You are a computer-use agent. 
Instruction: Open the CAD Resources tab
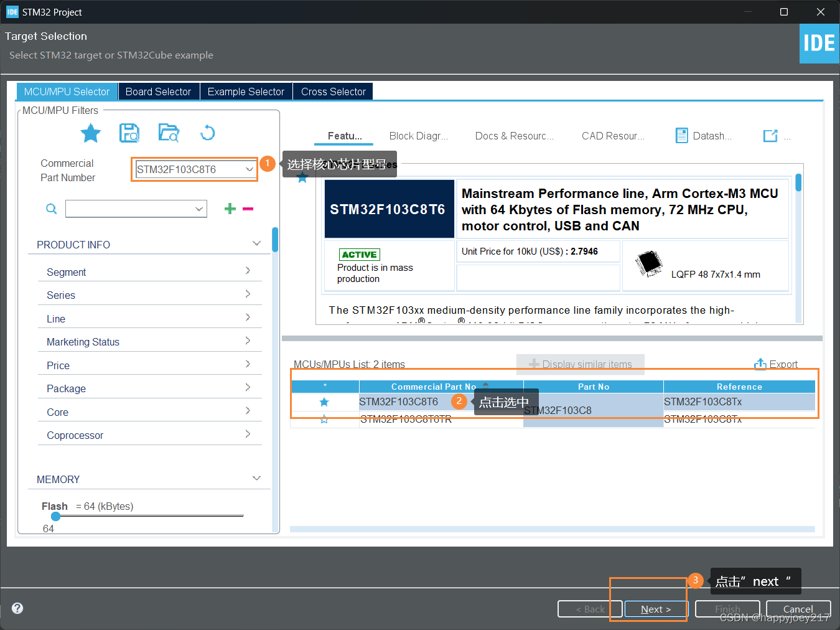613,136
